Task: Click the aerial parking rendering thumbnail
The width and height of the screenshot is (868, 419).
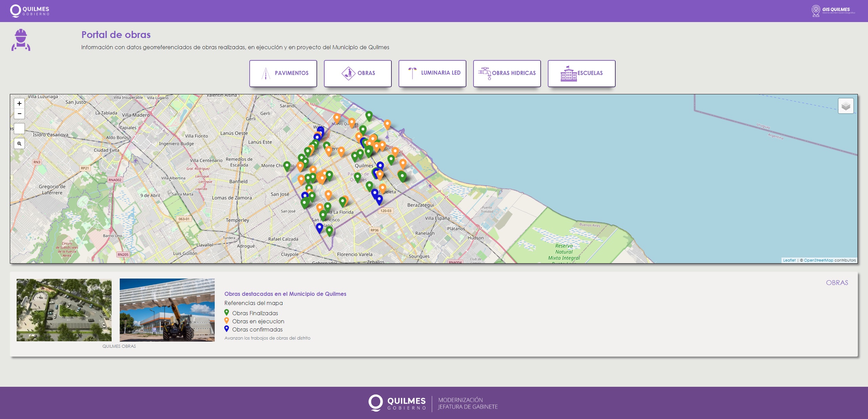Action: pos(64,310)
